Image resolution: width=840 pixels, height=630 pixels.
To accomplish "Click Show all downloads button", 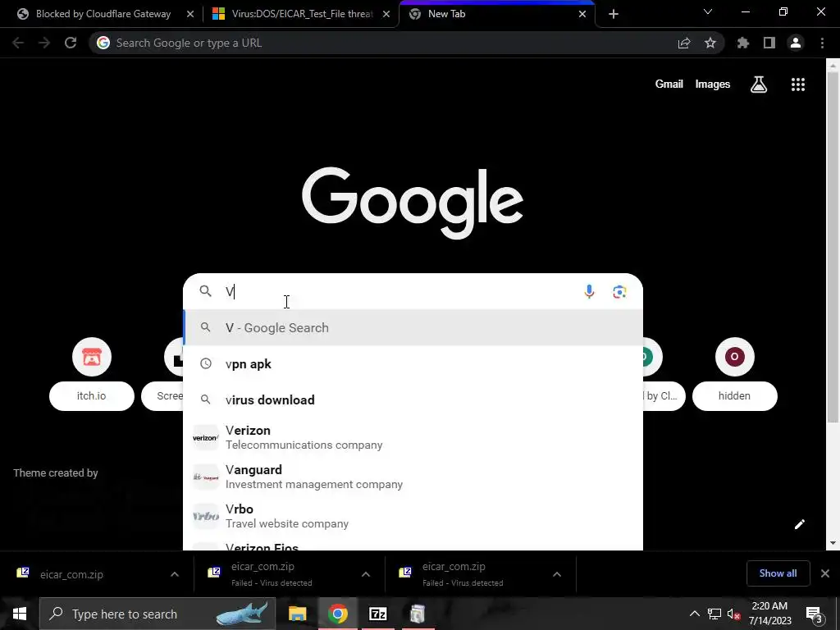I will pos(778,573).
